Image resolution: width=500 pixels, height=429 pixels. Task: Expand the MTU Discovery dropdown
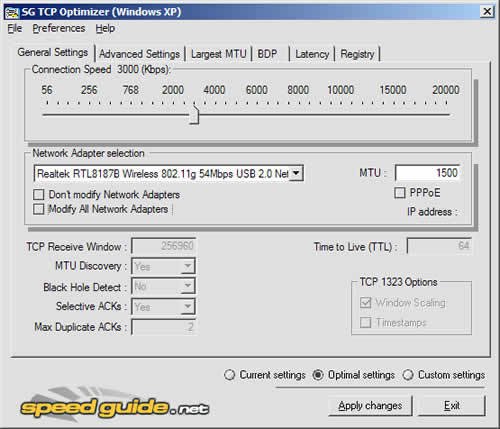pyautogui.click(x=188, y=266)
